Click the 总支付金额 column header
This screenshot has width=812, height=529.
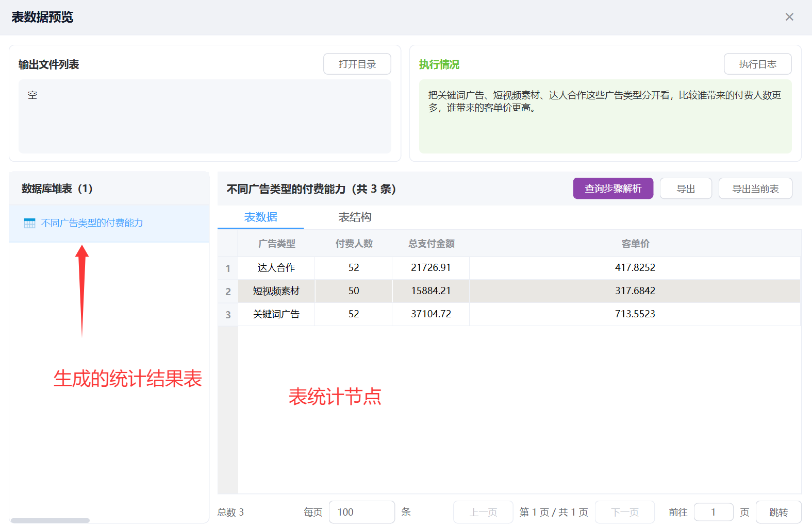(x=431, y=244)
